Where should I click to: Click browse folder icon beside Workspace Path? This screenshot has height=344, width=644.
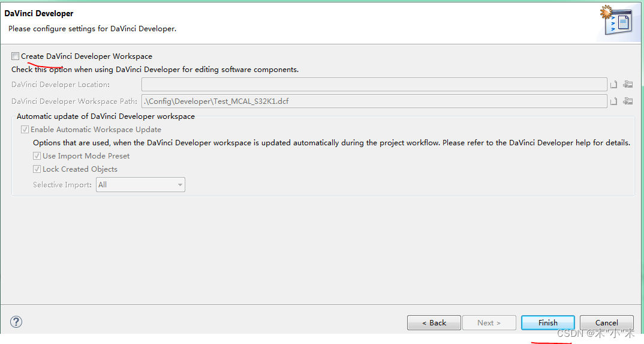pyautogui.click(x=628, y=101)
